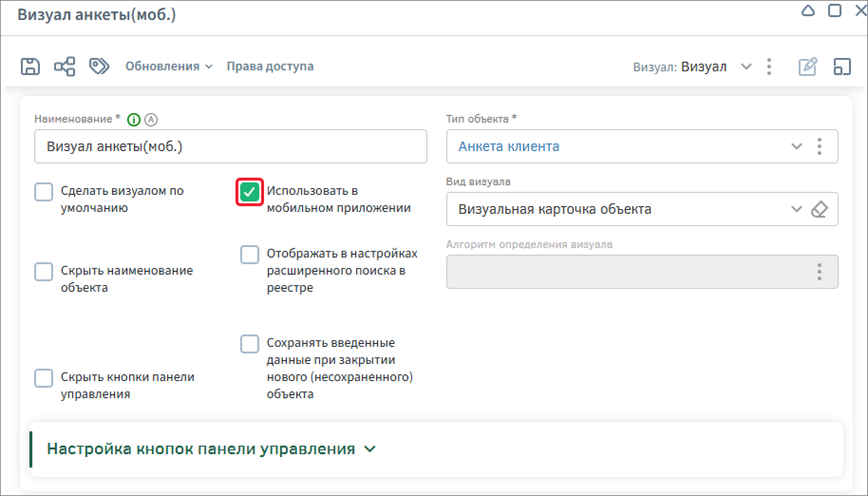Expand the Тип объекта dropdown arrow
The image size is (868, 496).
coord(796,146)
